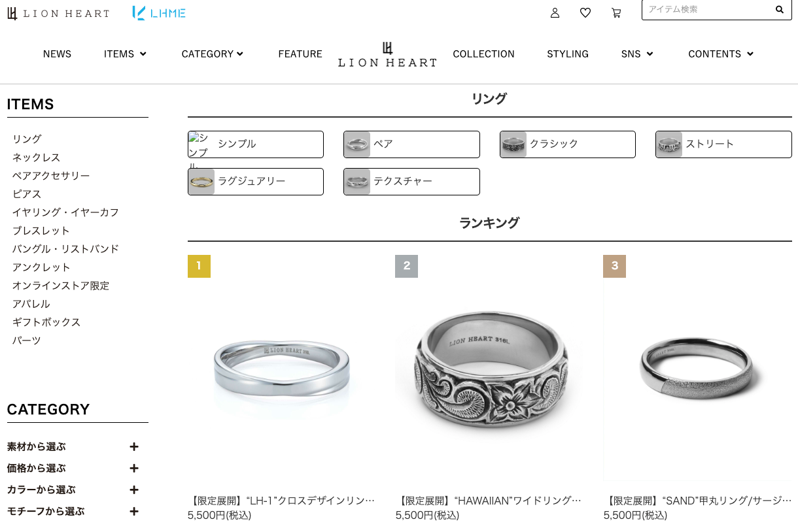The image size is (798, 532).
Task: Click the center LION HEART logo
Action: (387, 54)
